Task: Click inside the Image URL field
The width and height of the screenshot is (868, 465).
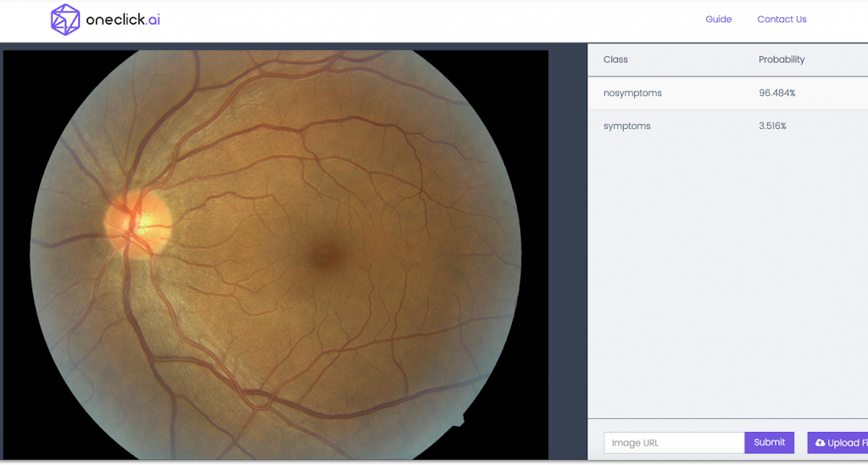Action: pyautogui.click(x=674, y=443)
